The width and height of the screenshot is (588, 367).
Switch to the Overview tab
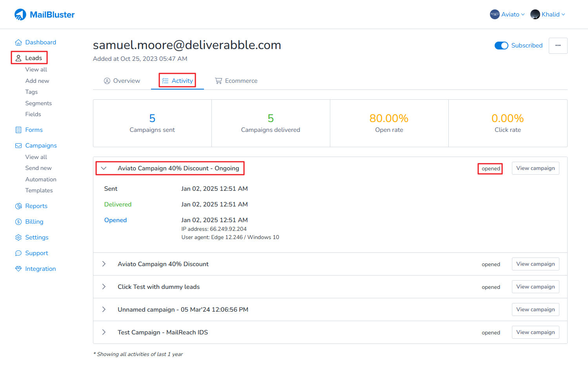[x=122, y=81]
